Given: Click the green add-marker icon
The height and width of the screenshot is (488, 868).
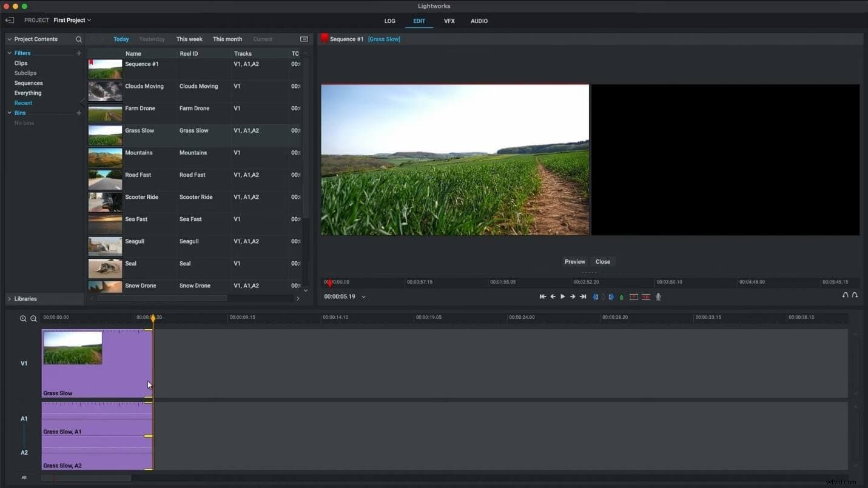Looking at the screenshot, I should point(622,296).
